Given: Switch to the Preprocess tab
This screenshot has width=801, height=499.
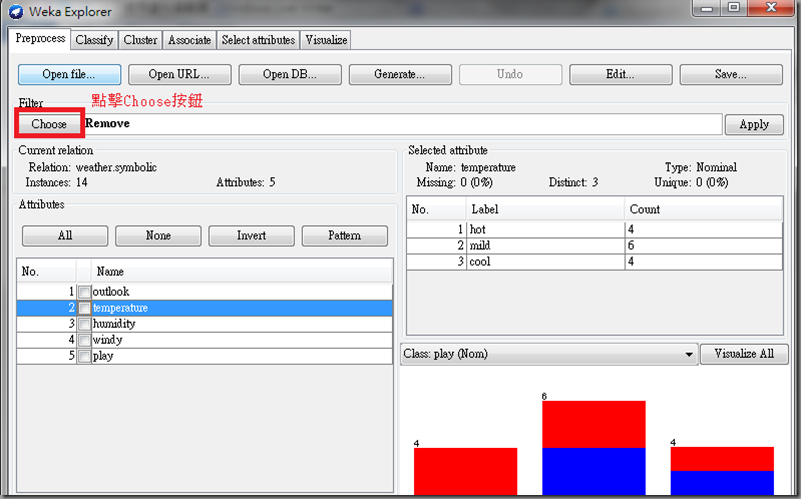Looking at the screenshot, I should (40, 39).
